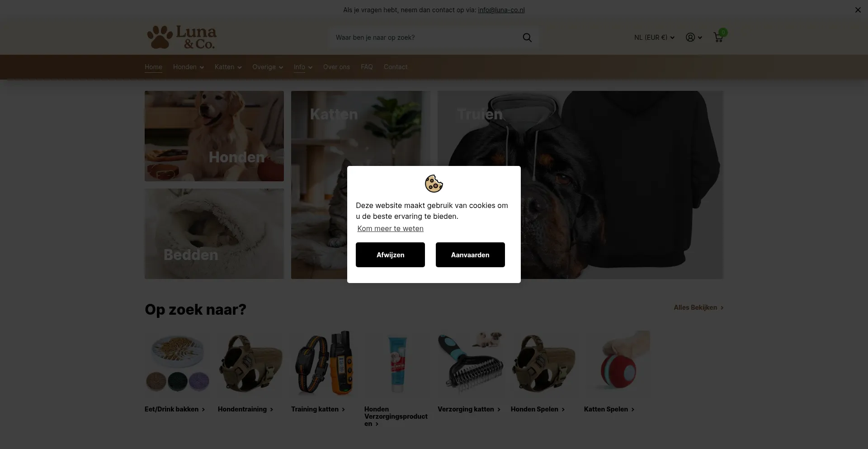This screenshot has height=449, width=868.
Task: Open the Katten Spelen ball thumbnail
Action: tap(617, 364)
